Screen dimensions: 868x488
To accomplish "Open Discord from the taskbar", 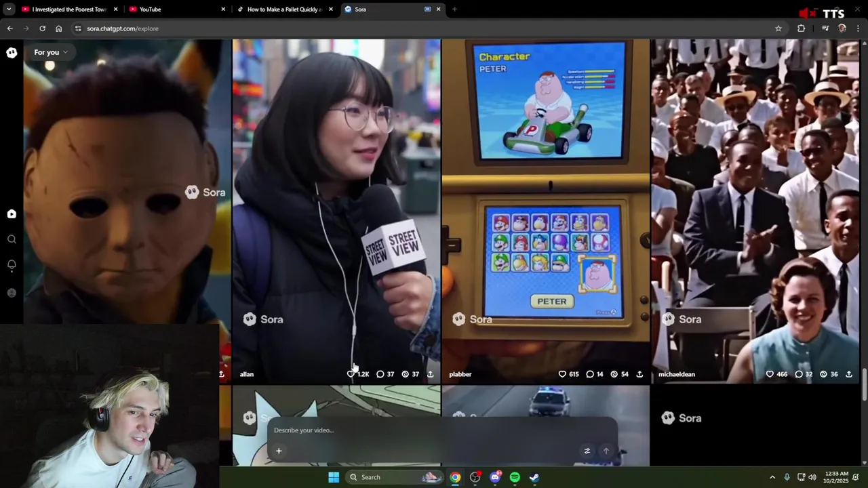I will (x=495, y=477).
